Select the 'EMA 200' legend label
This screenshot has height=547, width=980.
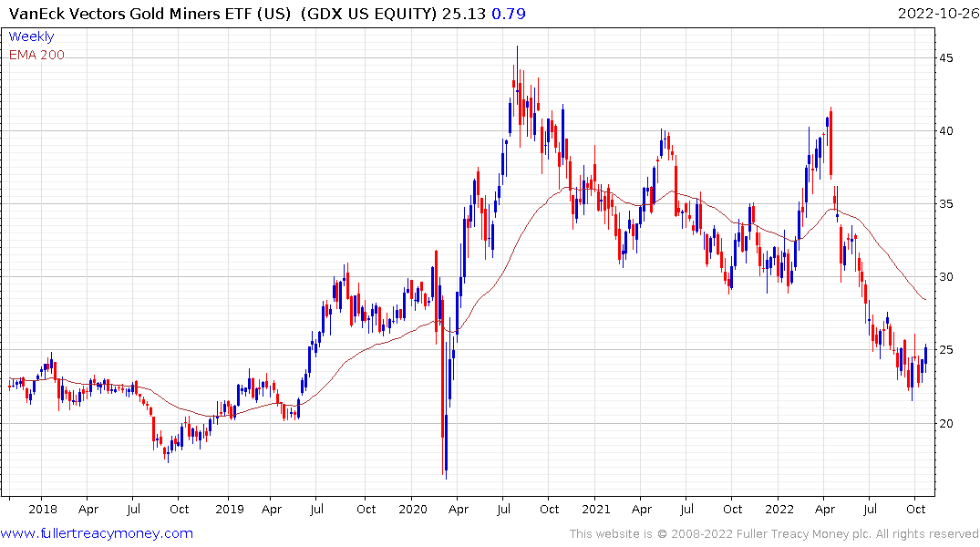[36, 55]
